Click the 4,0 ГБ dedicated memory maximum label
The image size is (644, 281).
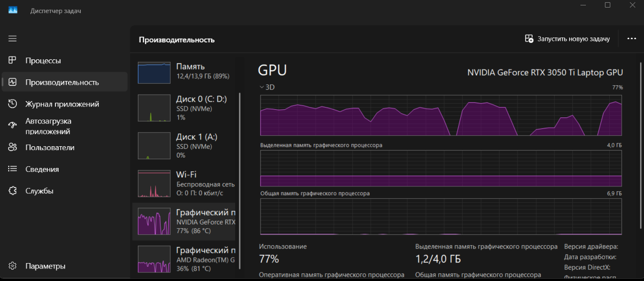click(615, 146)
